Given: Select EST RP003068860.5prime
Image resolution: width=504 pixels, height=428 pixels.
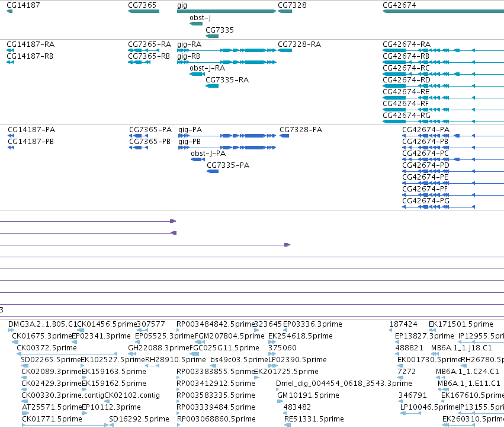Looking at the screenshot, I should click(x=216, y=419).
